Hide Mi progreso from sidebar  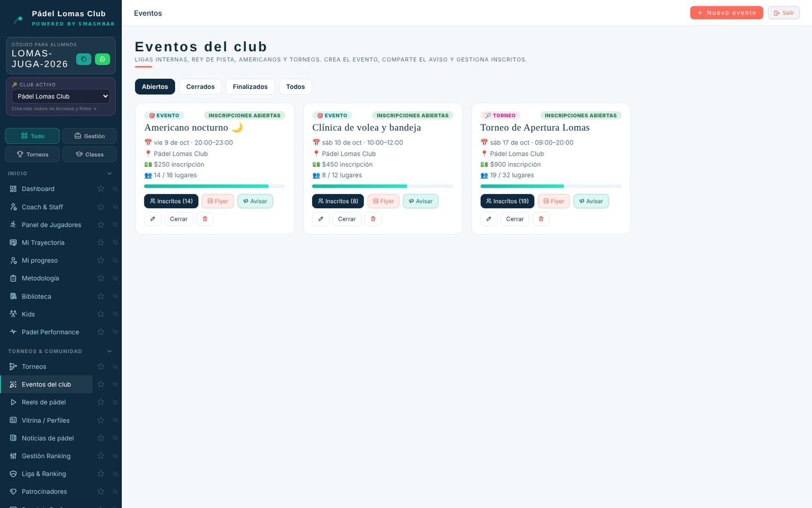click(115, 260)
